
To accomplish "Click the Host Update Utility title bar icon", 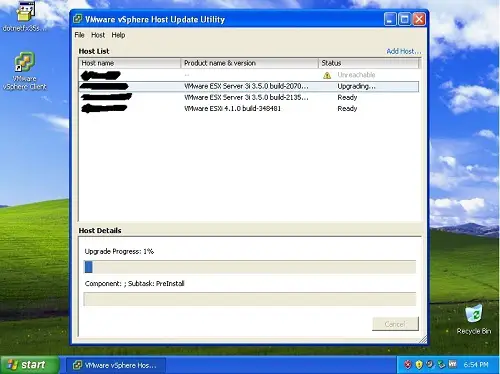I will point(77,19).
